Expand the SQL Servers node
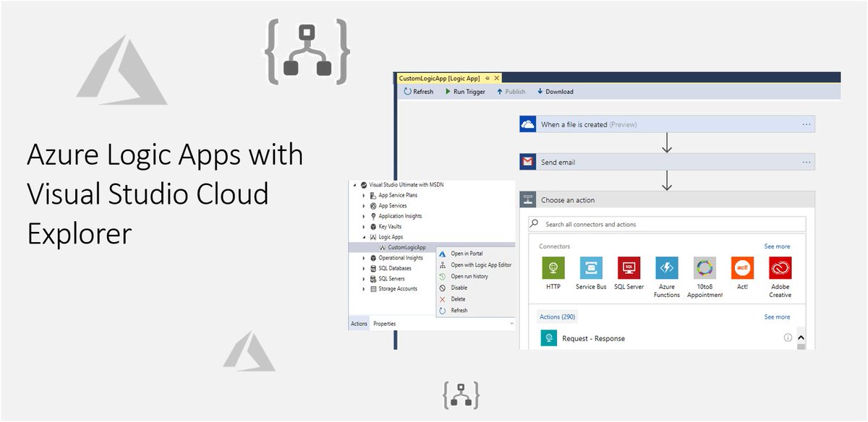 pos(364,278)
